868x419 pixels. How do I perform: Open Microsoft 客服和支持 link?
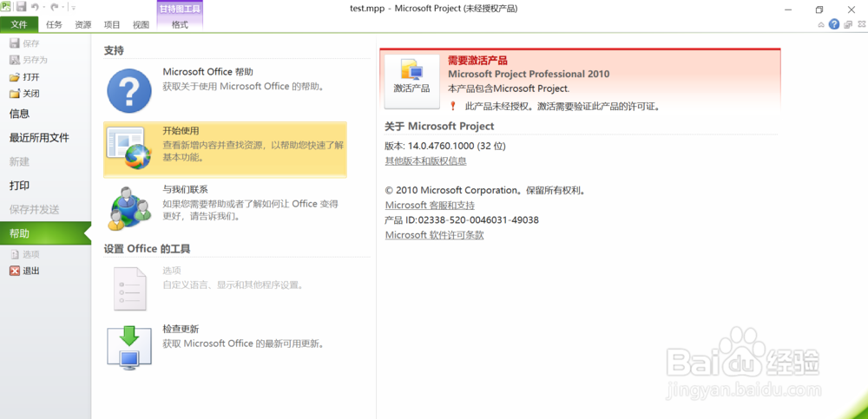(430, 205)
